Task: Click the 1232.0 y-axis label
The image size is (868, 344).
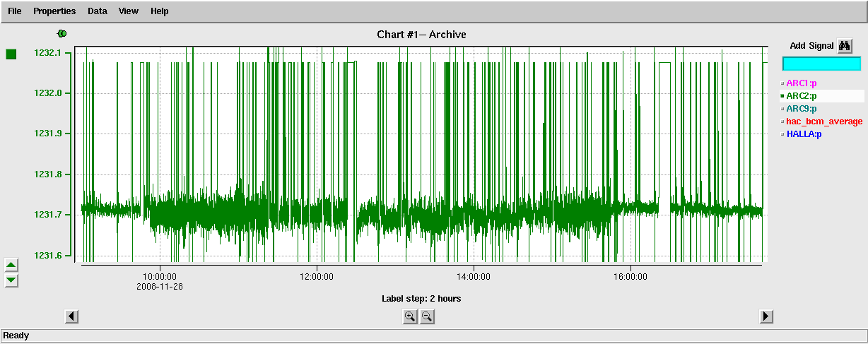Action: click(x=48, y=93)
